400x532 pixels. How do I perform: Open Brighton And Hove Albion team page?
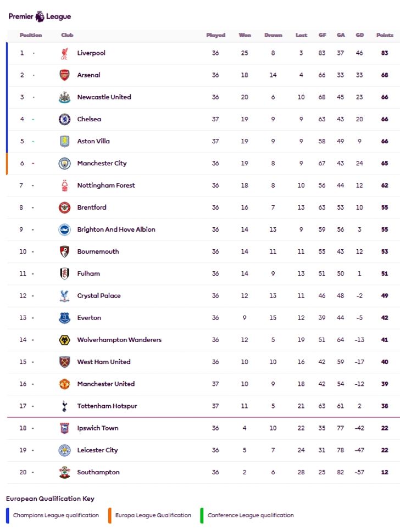pyautogui.click(x=116, y=229)
